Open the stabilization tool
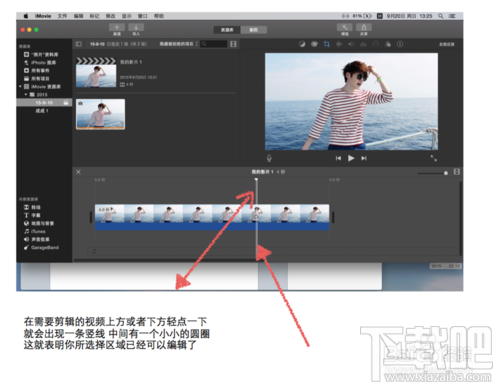The height and width of the screenshot is (387, 500). click(339, 44)
